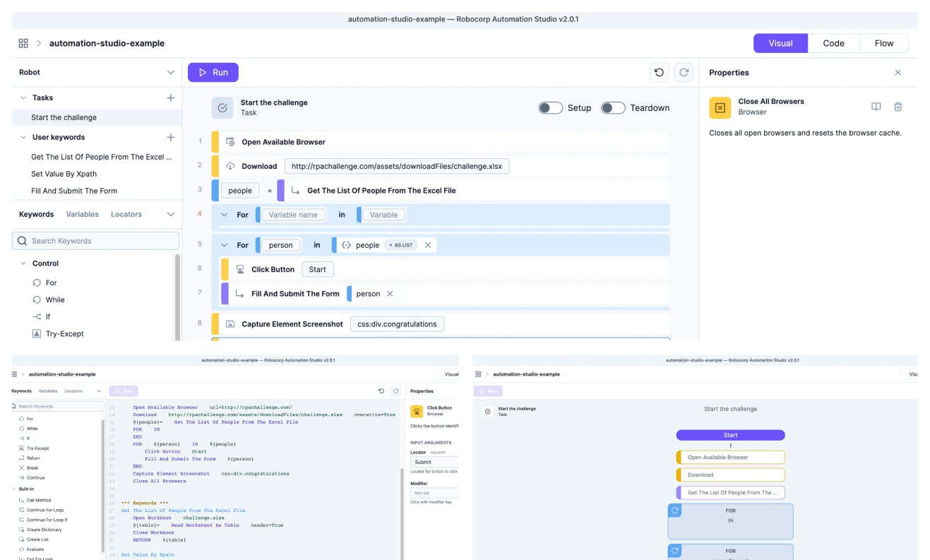Collapse the Built-in group in code window
Viewport: 930px width, 560px height.
pyautogui.click(x=15, y=489)
